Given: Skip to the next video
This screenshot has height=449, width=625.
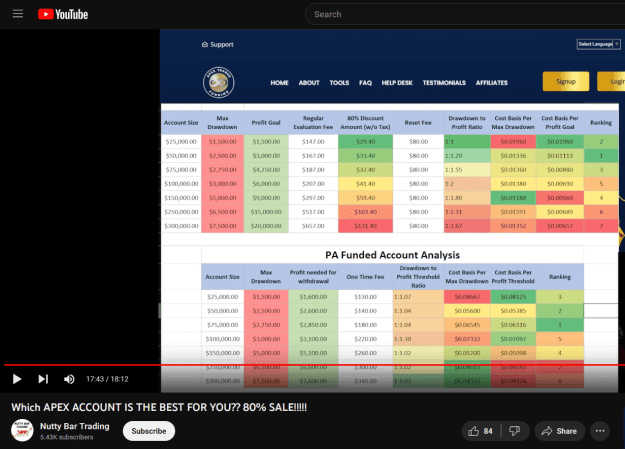Looking at the screenshot, I should [x=43, y=379].
